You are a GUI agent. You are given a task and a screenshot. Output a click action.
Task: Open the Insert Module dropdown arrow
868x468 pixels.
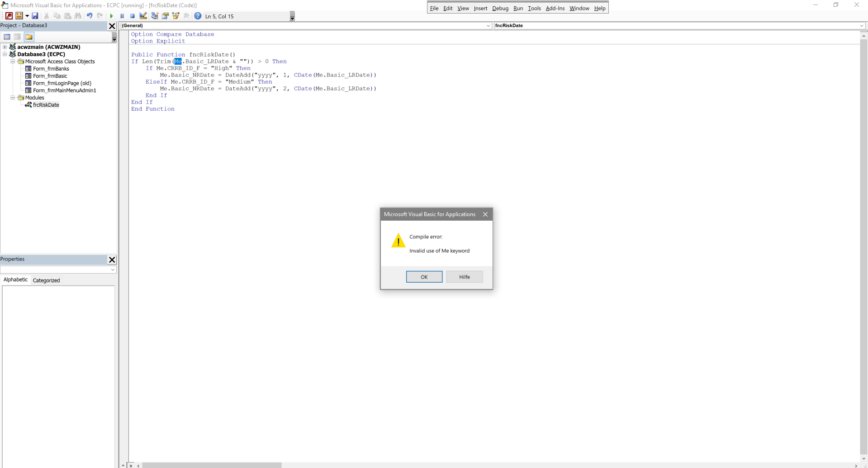[x=27, y=16]
